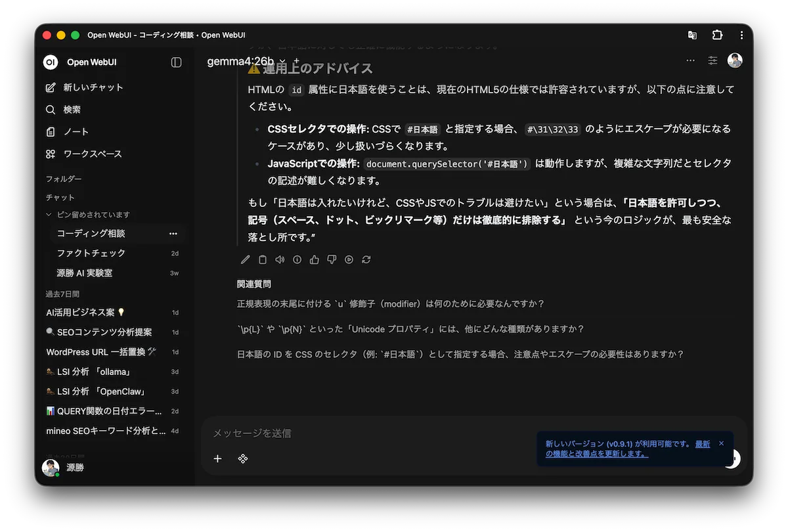
Task: Copy the response using the clipboard icon
Action: pos(262,259)
